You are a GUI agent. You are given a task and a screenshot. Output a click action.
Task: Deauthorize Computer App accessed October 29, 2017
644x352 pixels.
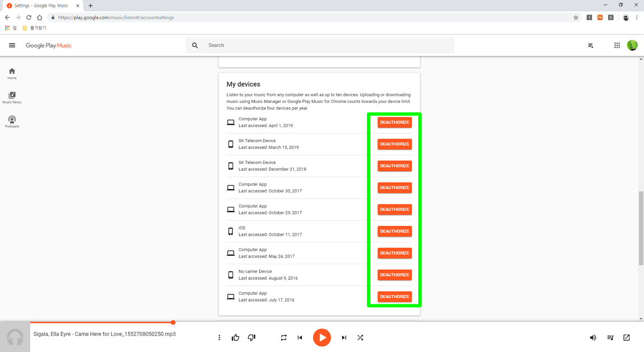(394, 209)
